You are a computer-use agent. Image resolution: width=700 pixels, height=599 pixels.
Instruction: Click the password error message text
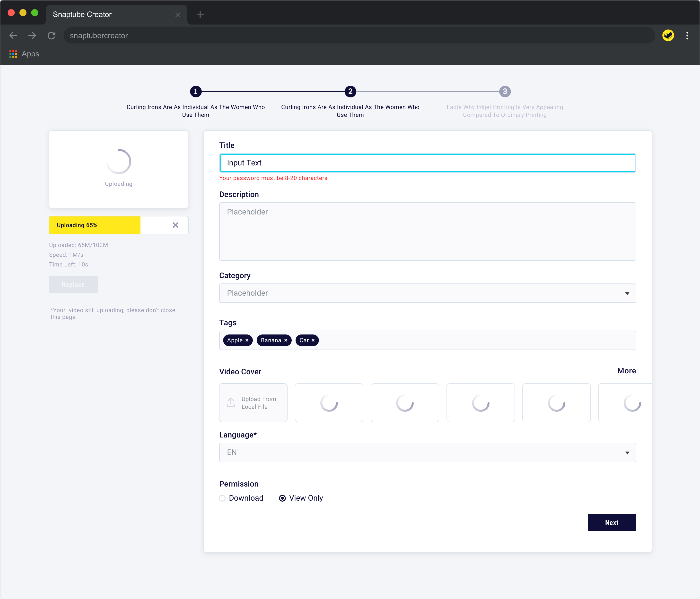point(273,178)
